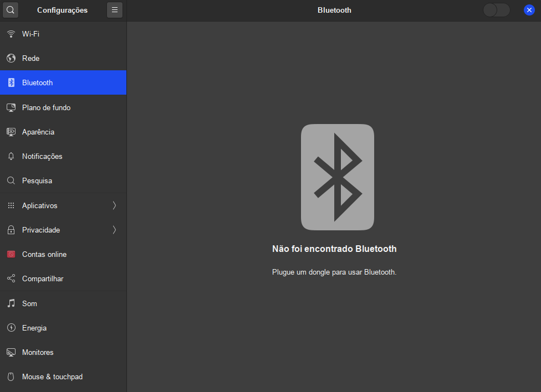Close the settings window

(x=529, y=10)
